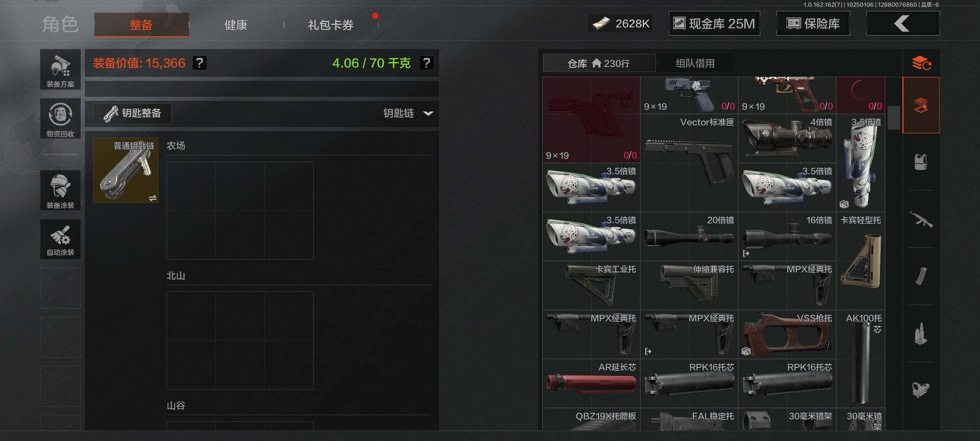Filter stash by body armor icon
The height and width of the screenshot is (441, 980).
click(921, 162)
